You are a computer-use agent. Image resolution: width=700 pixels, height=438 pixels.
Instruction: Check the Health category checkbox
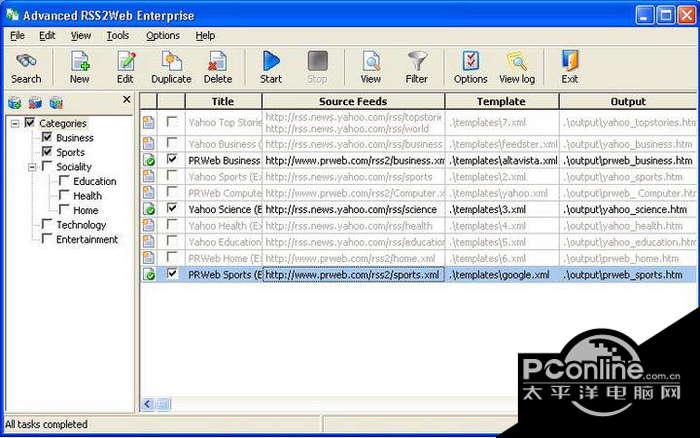[64, 195]
